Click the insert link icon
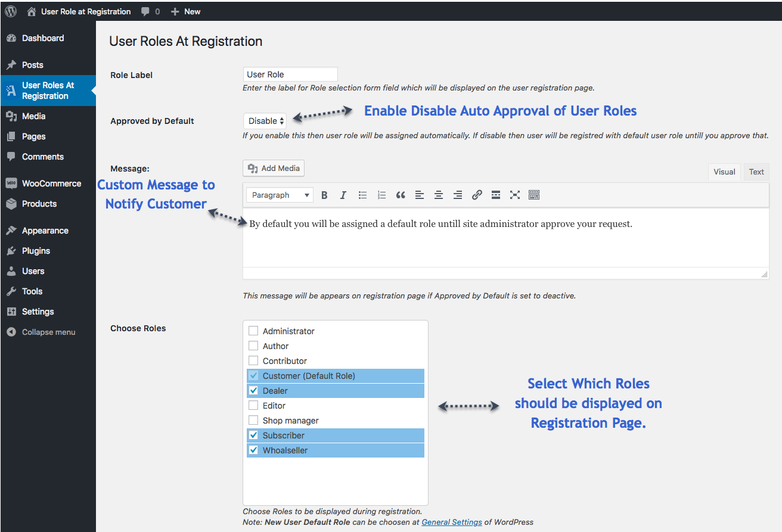 [x=477, y=195]
